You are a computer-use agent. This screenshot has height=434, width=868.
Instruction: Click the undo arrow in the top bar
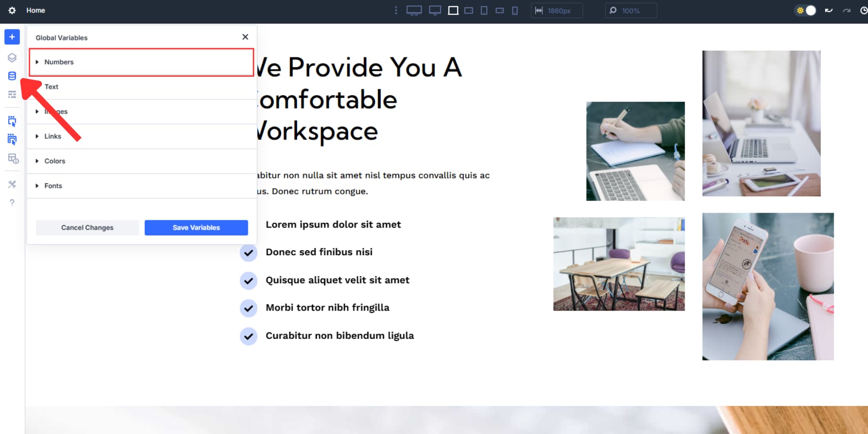coord(828,10)
